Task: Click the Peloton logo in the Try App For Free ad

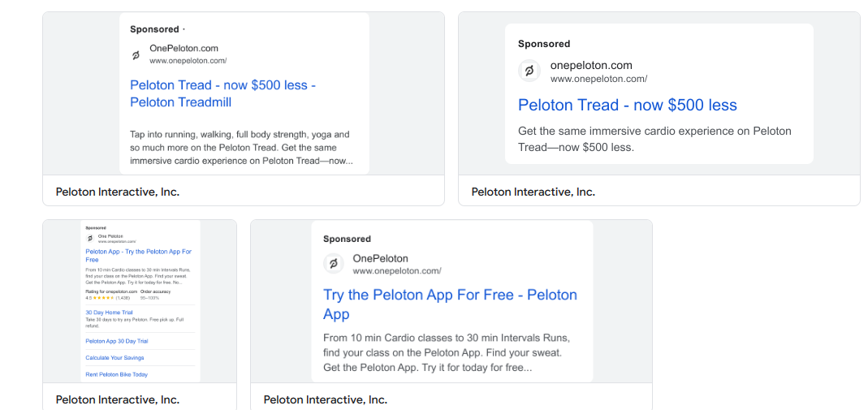Action: (x=333, y=264)
